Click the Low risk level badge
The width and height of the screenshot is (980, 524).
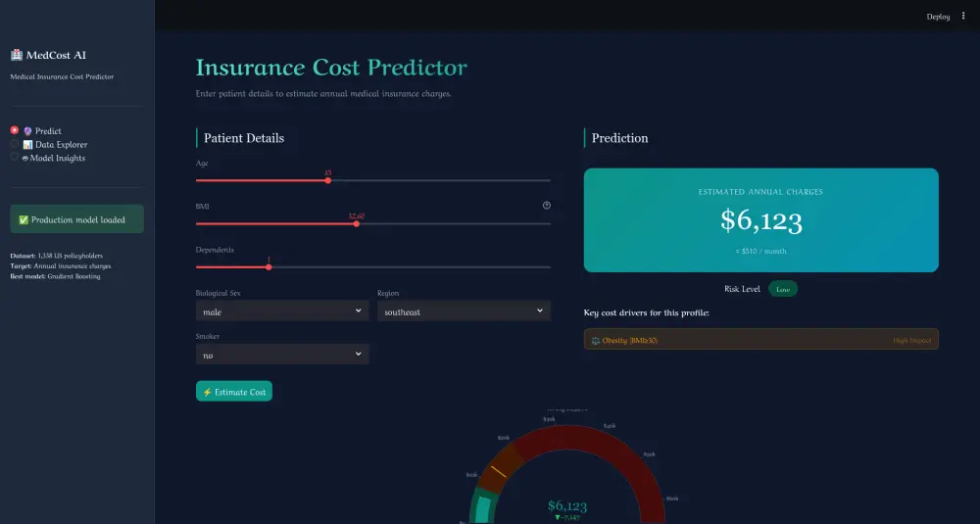(x=783, y=289)
